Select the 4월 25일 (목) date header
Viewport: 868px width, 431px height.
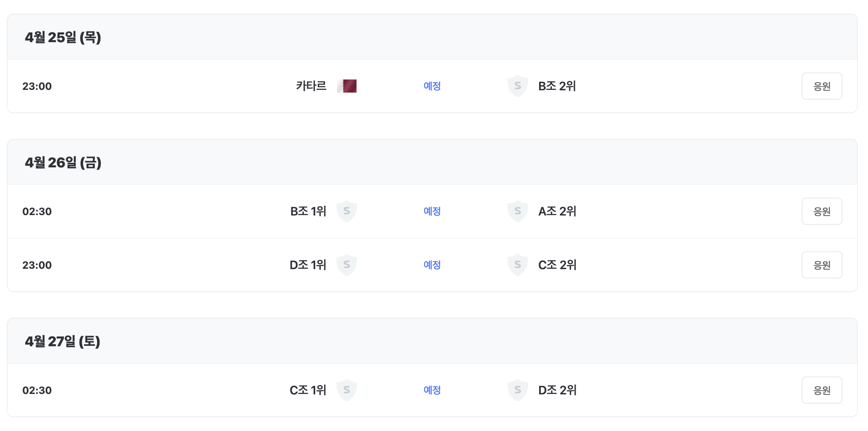[x=63, y=37]
